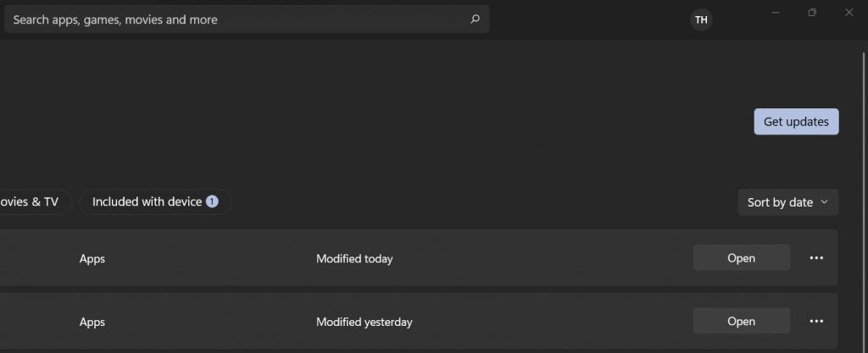Click the notification badge on Included with device
868x353 pixels.
click(x=212, y=201)
